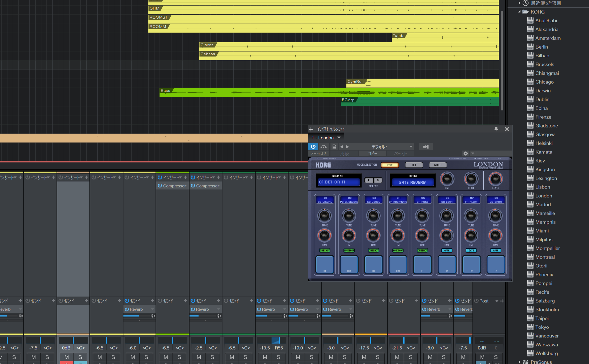Click the コピー copy button
Image resolution: width=589 pixels, height=364 pixels.
[372, 153]
